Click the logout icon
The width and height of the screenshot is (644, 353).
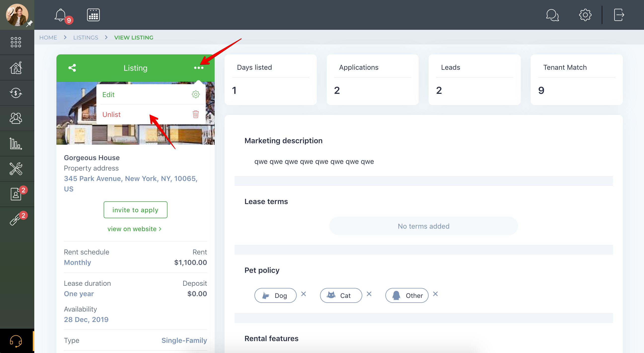pos(619,15)
